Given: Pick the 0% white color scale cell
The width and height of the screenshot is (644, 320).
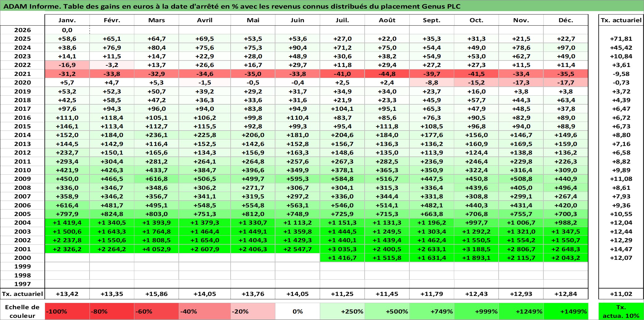Looking at the screenshot, I should coord(298,311).
